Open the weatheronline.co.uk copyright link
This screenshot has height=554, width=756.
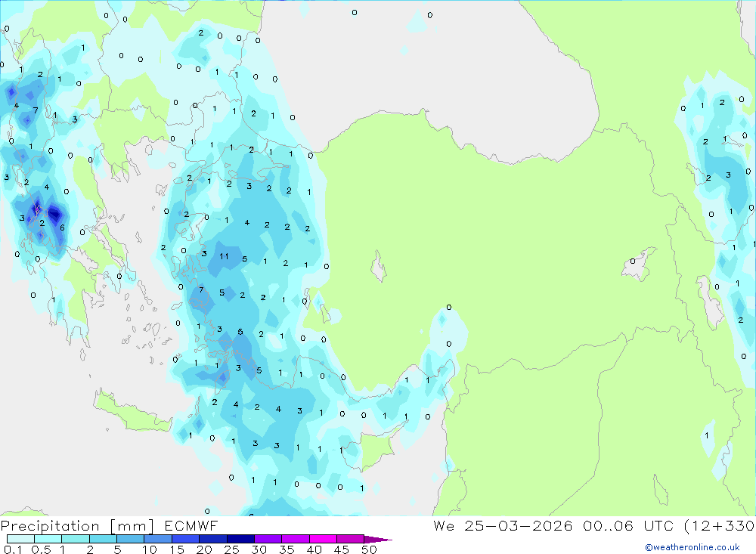692,547
